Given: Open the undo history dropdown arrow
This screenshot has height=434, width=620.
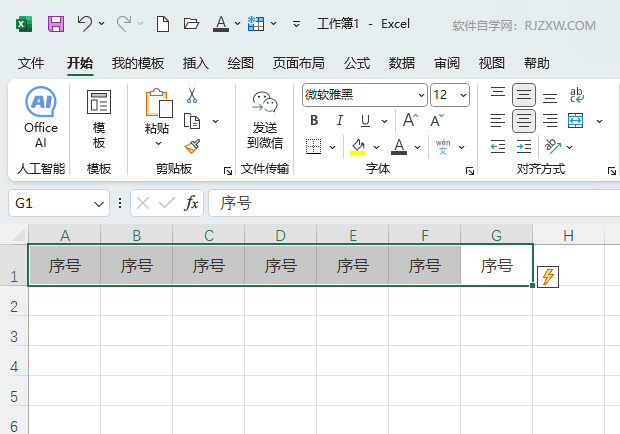Looking at the screenshot, I should 102,23.
